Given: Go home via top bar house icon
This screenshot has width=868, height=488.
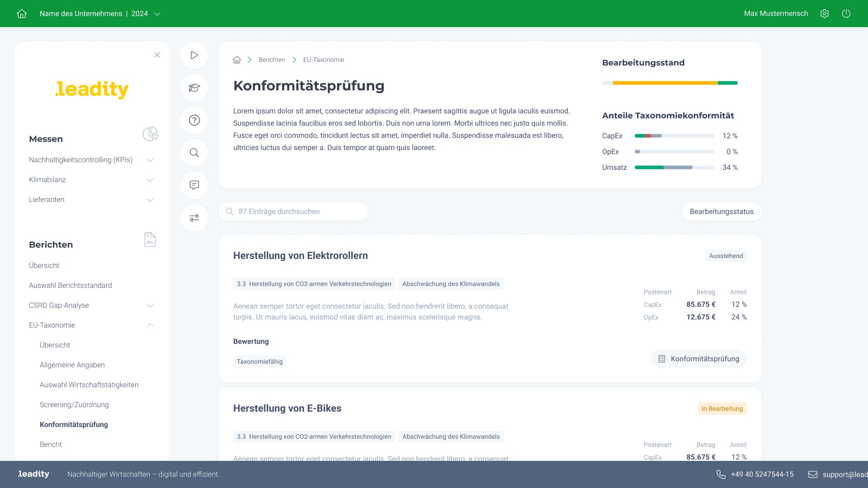Looking at the screenshot, I should [22, 14].
